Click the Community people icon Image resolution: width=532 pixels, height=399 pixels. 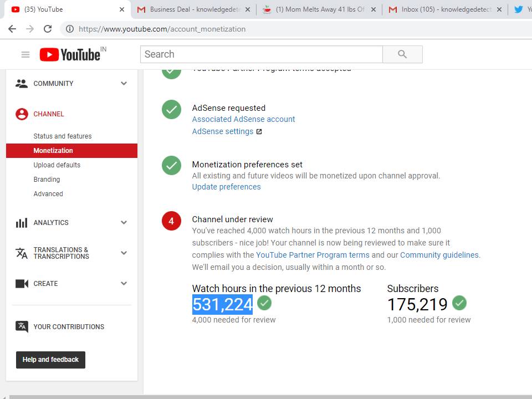[22, 84]
